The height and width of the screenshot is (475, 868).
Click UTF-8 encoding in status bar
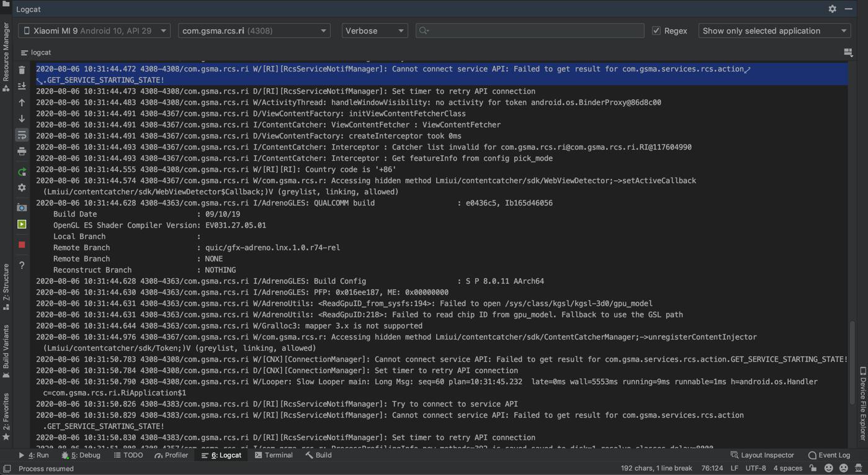pyautogui.click(x=756, y=468)
